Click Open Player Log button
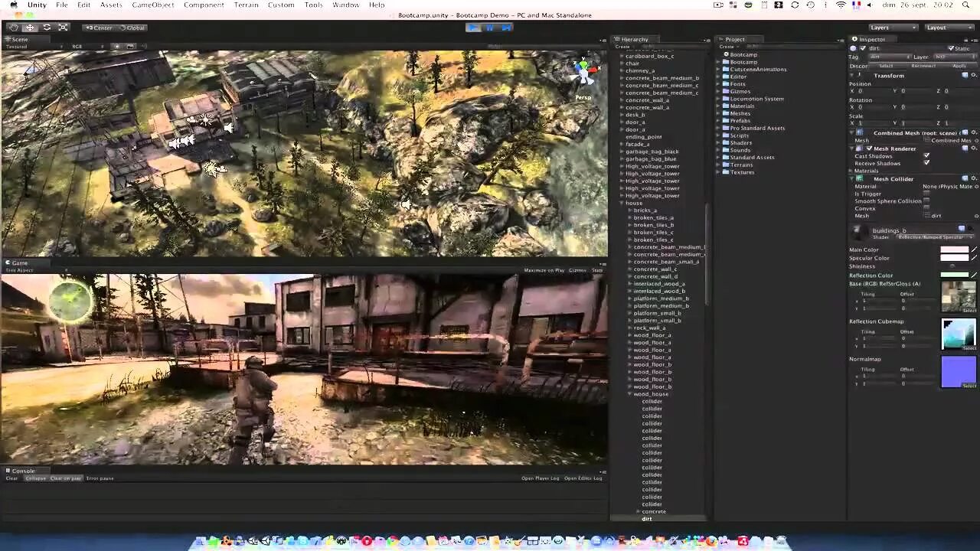This screenshot has width=980, height=551. 541,478
